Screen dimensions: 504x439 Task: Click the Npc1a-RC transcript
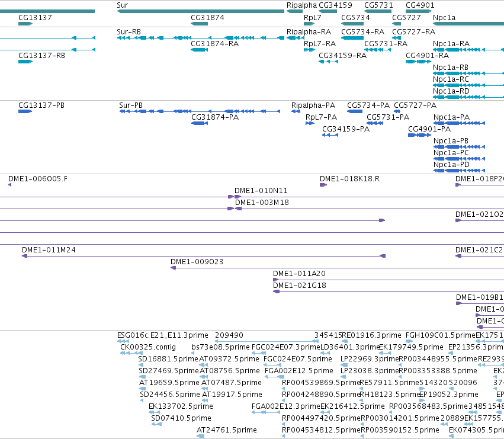click(x=468, y=85)
